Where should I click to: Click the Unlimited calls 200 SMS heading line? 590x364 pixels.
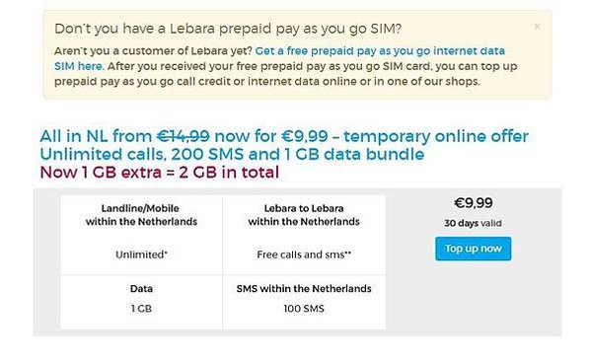click(x=232, y=154)
